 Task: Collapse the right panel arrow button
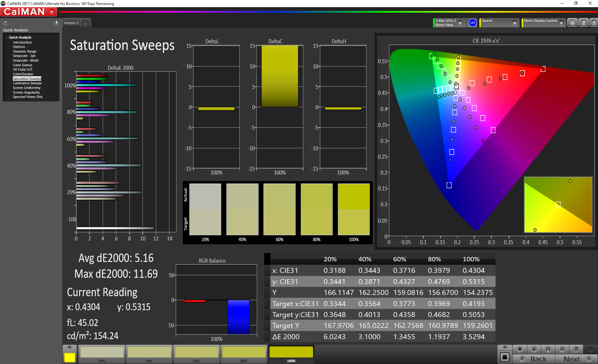click(x=594, y=23)
